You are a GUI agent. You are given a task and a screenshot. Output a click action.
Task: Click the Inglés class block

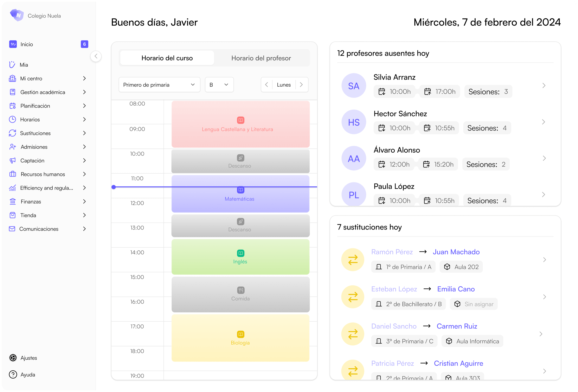pyautogui.click(x=240, y=257)
